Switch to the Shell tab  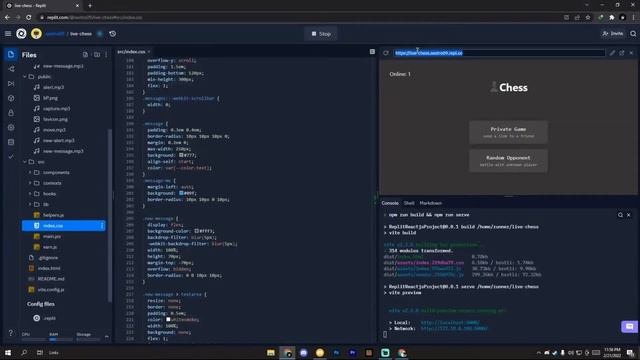click(x=409, y=203)
